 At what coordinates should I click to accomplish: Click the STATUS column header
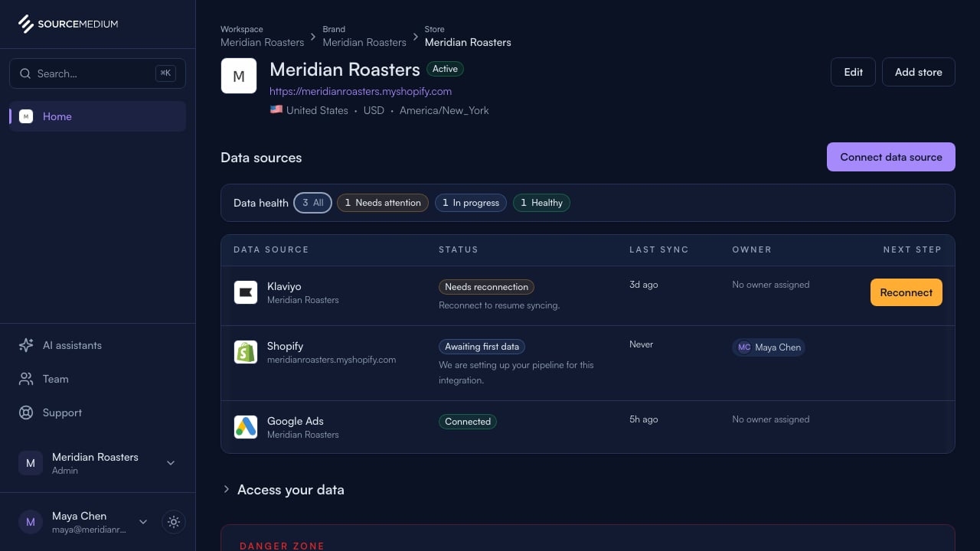[459, 249]
